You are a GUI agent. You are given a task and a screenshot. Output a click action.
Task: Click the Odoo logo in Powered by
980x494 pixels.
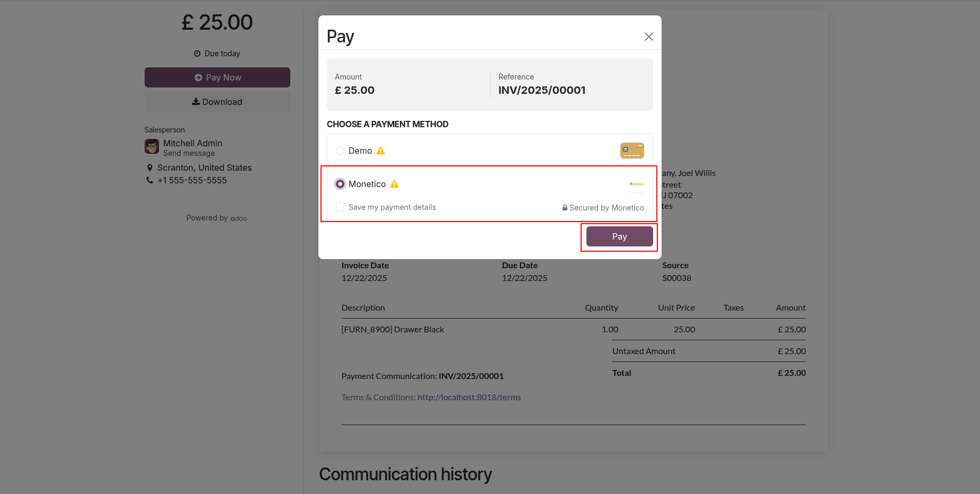click(239, 218)
